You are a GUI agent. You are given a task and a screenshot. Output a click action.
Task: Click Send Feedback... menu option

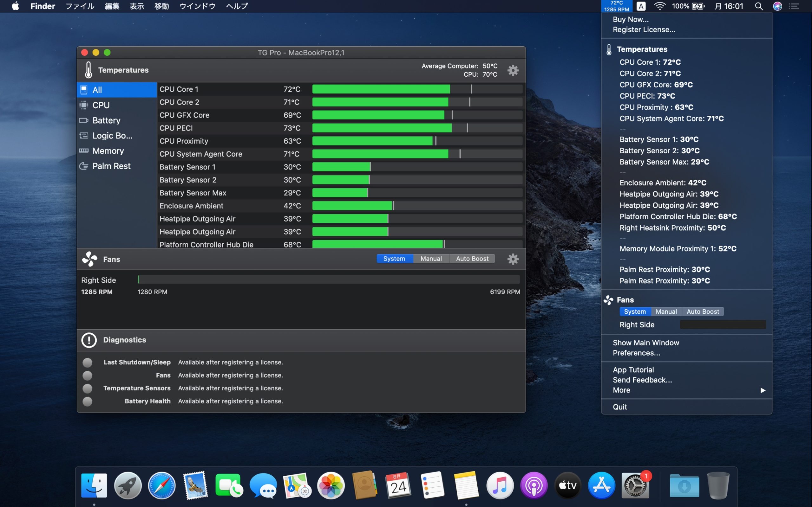(642, 380)
